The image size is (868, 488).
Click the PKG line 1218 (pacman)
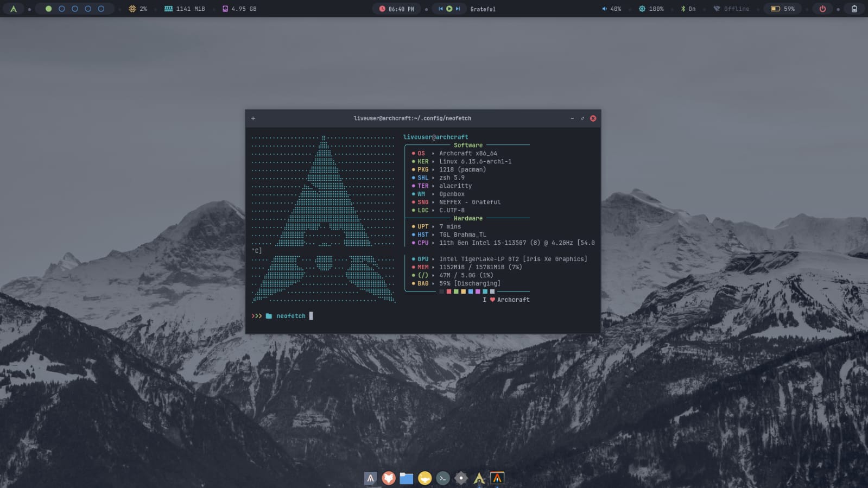(x=448, y=170)
